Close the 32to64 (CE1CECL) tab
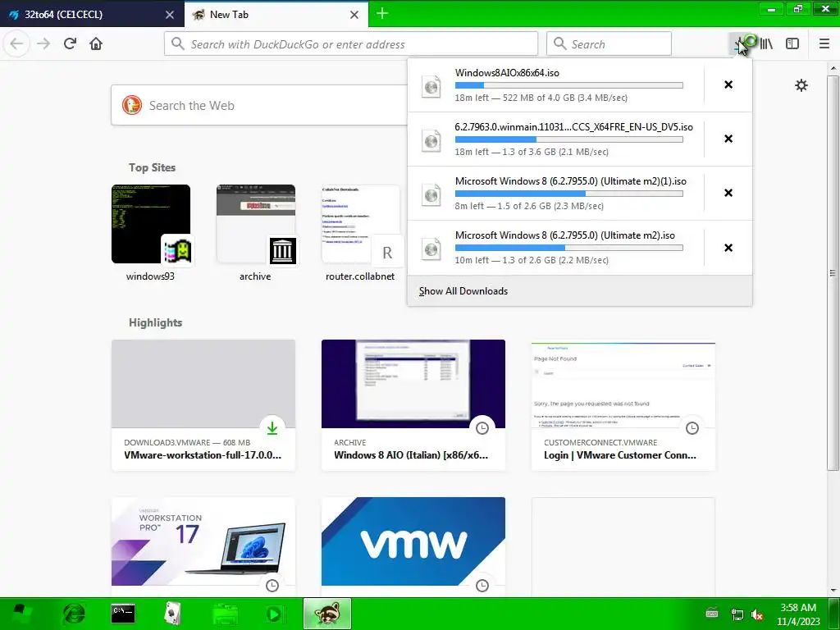 (169, 15)
